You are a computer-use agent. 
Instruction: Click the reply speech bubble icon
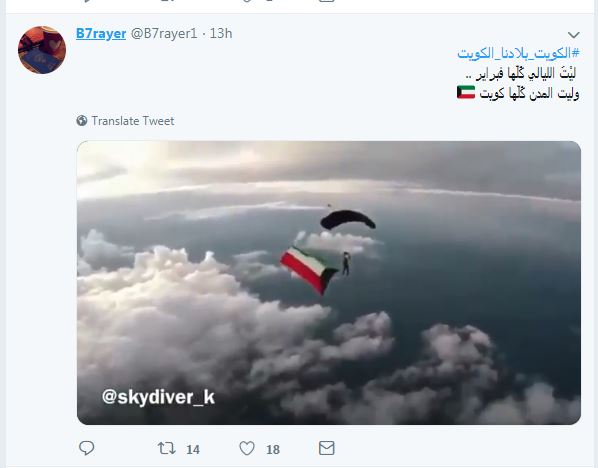click(x=86, y=448)
